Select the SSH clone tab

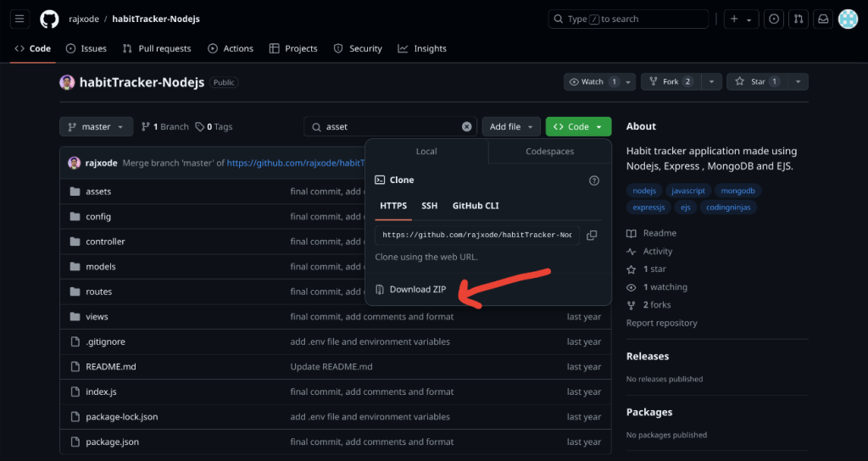(430, 206)
